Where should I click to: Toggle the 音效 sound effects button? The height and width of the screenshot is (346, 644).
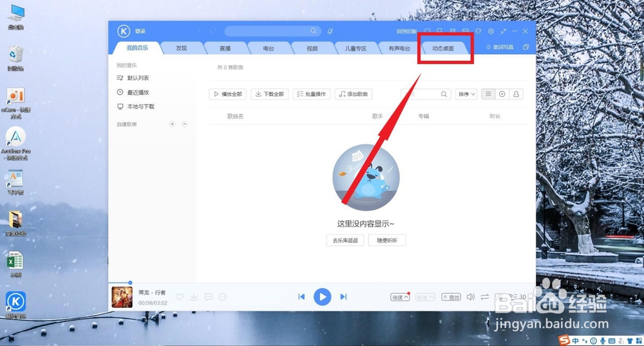tap(451, 296)
